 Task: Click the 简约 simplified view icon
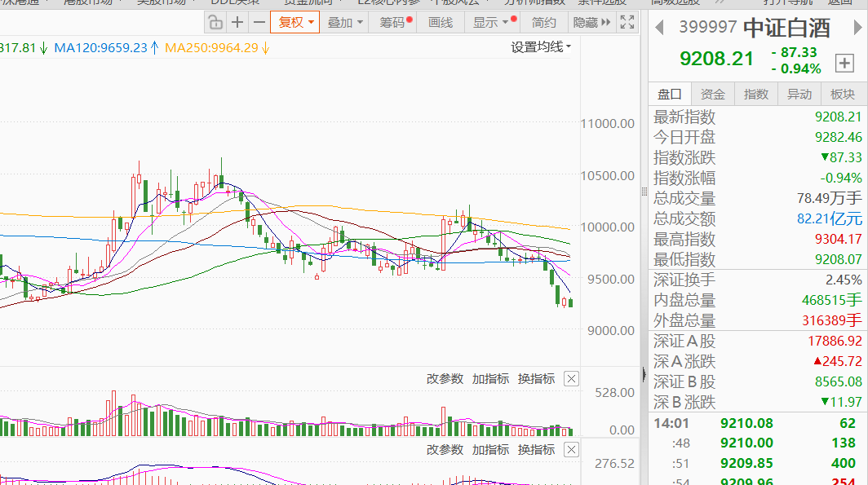543,22
